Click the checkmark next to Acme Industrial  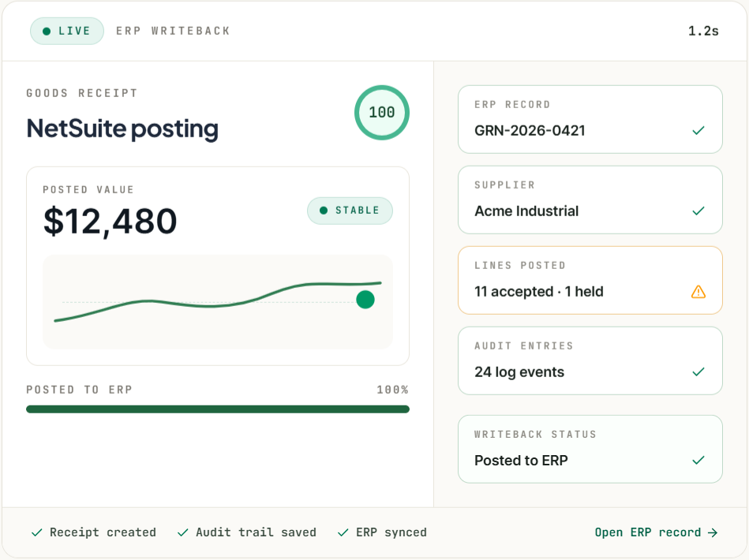tap(698, 211)
